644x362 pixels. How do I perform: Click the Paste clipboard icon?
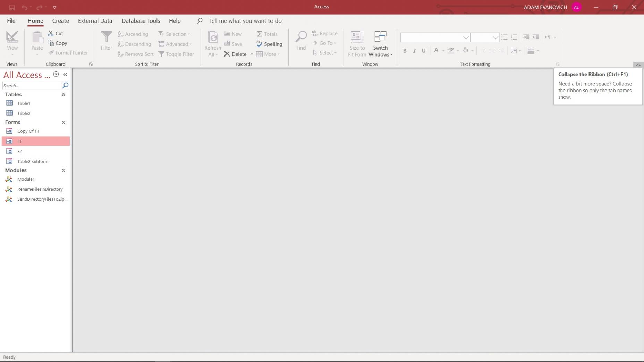pyautogui.click(x=37, y=37)
